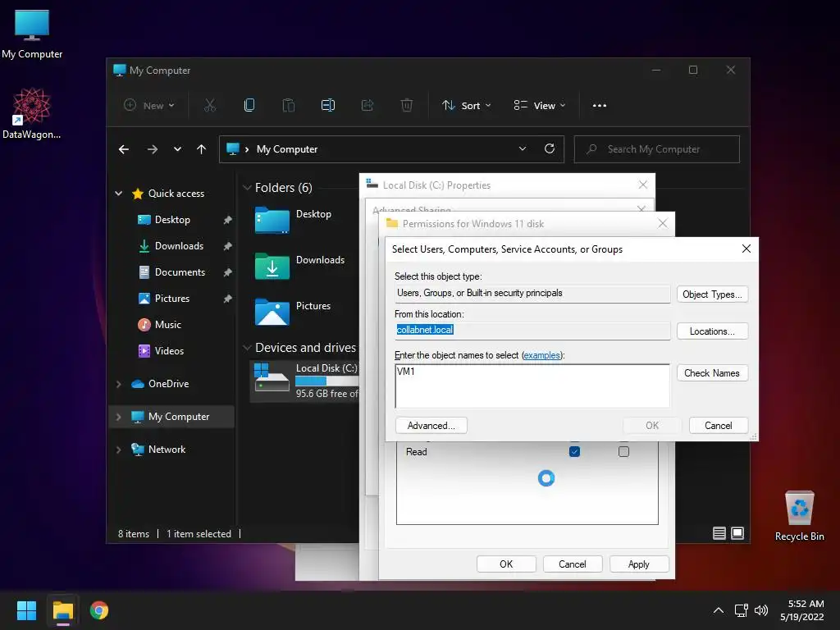Click the Locations... button

712,331
